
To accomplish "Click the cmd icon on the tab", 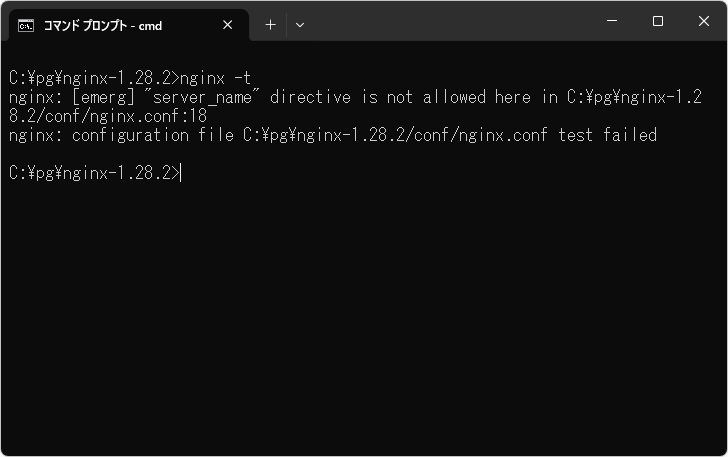I will pos(26,25).
